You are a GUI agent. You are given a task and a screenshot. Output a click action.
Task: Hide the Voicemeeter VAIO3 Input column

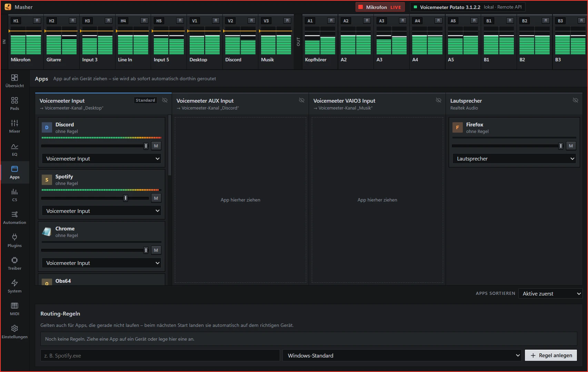439,100
